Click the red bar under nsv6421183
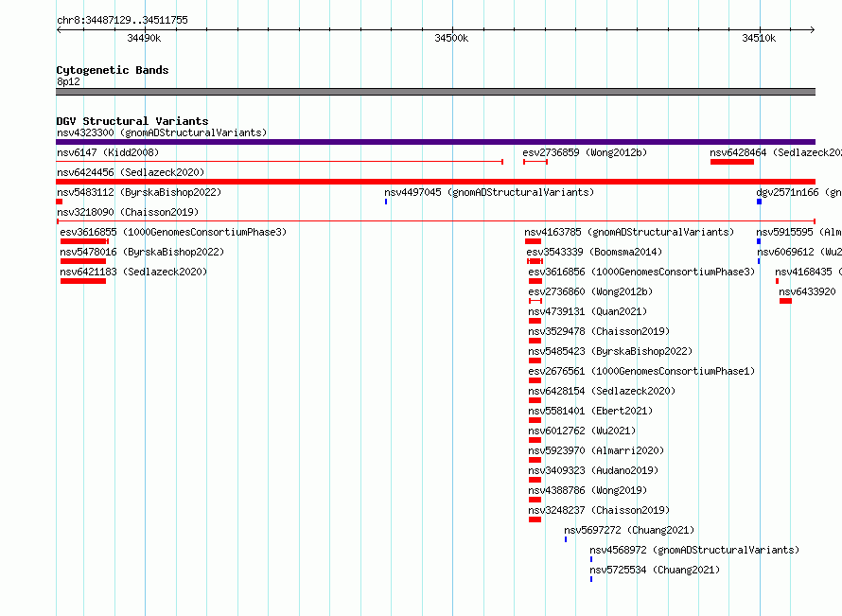 (x=83, y=281)
